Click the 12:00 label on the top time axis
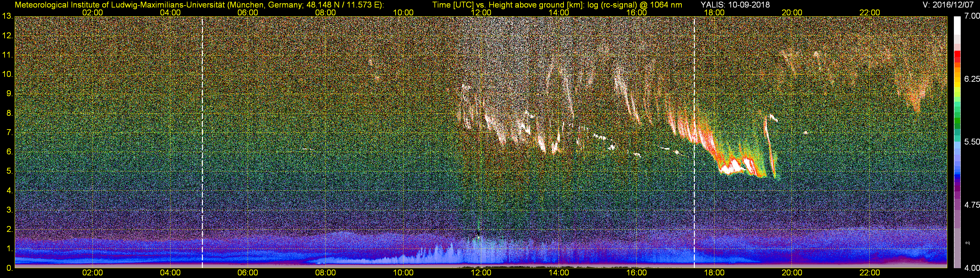This screenshot has width=980, height=278. tap(481, 12)
